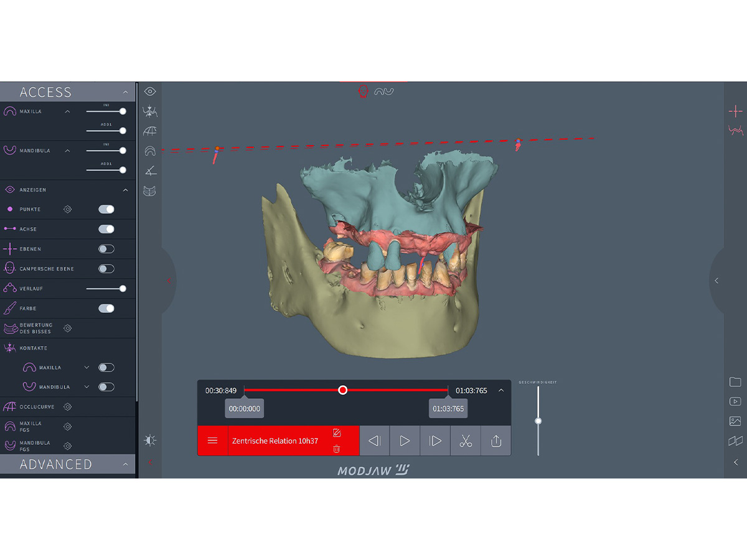Click the eye visibility icon in viewport toolbar

[150, 91]
